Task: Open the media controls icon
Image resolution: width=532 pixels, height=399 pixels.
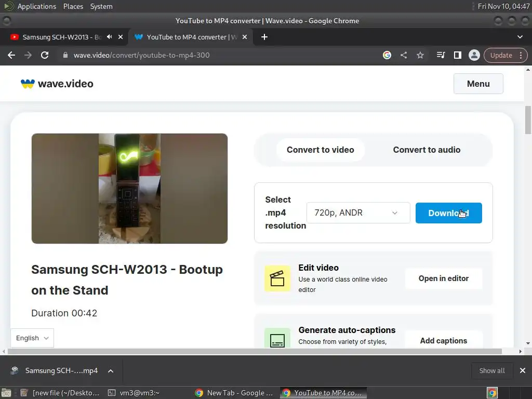Action: coord(441,55)
